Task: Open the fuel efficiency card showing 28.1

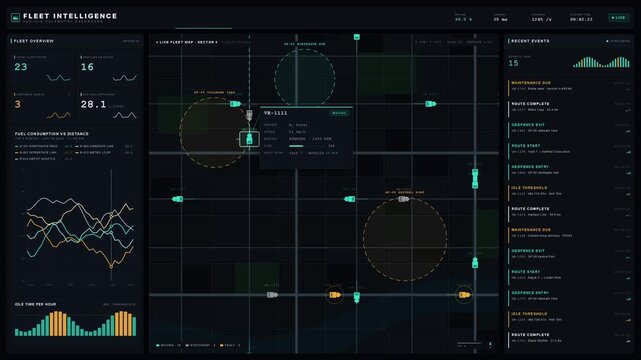Action: pyautogui.click(x=109, y=106)
